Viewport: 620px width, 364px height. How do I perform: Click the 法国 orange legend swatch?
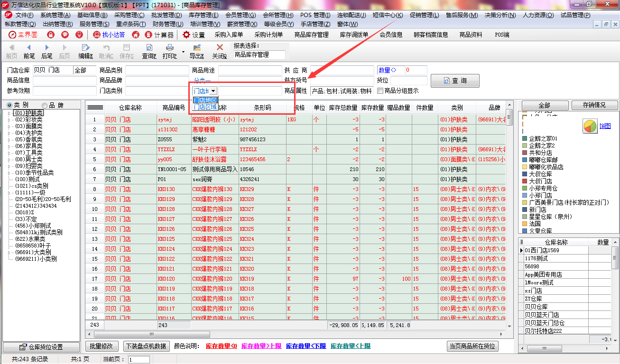tap(525, 224)
